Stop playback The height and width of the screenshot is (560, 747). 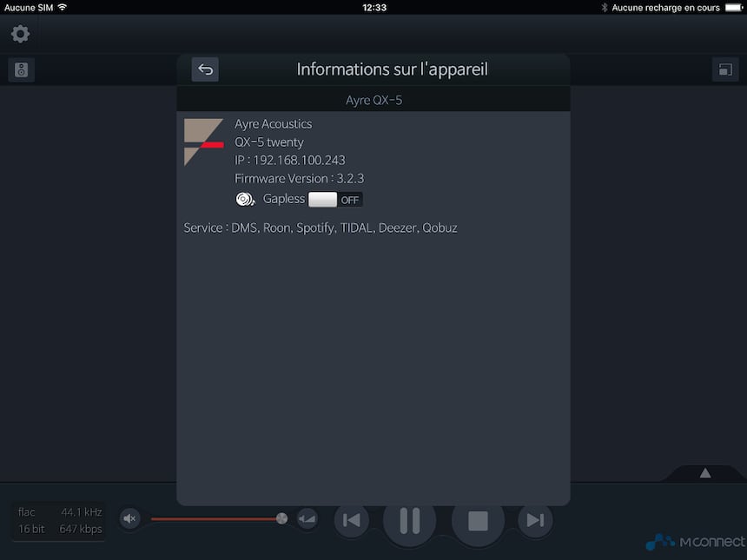click(x=478, y=520)
